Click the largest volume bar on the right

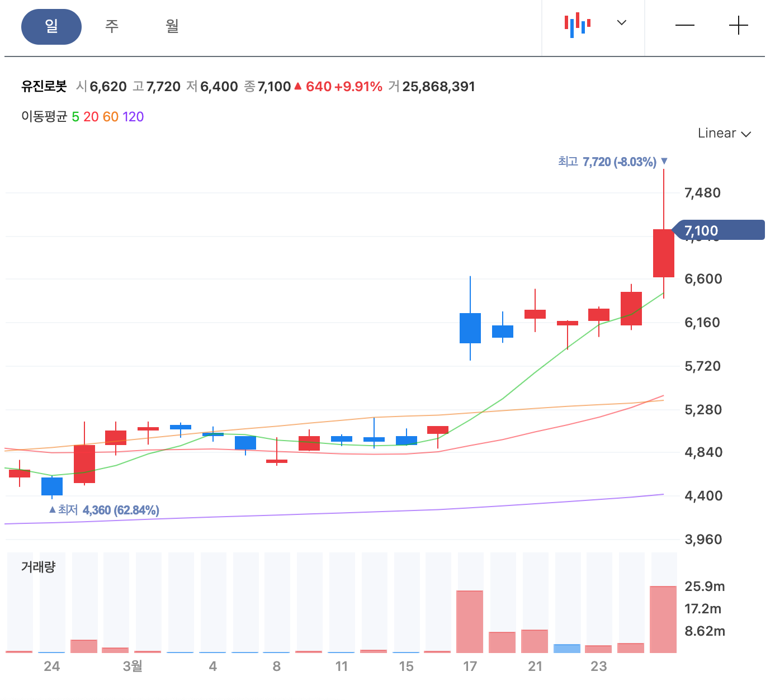[664, 619]
